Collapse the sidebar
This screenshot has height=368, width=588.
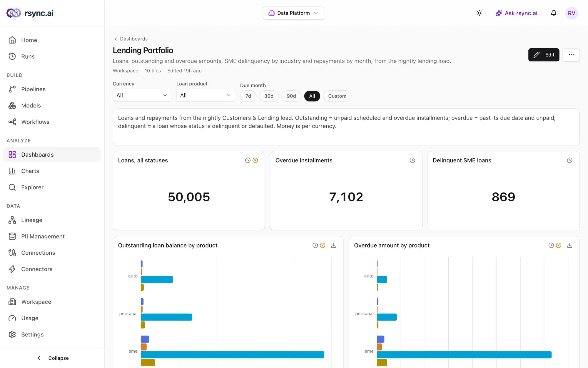[x=52, y=358]
